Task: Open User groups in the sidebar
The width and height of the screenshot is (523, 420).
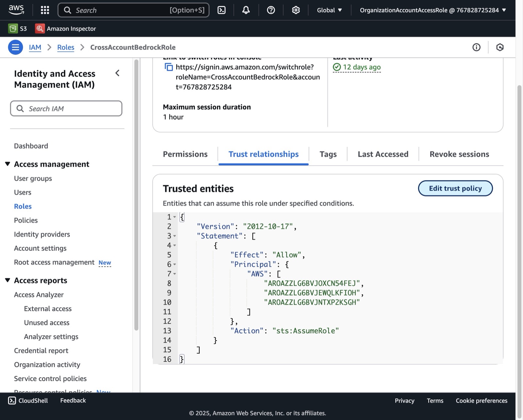Action: tap(33, 178)
